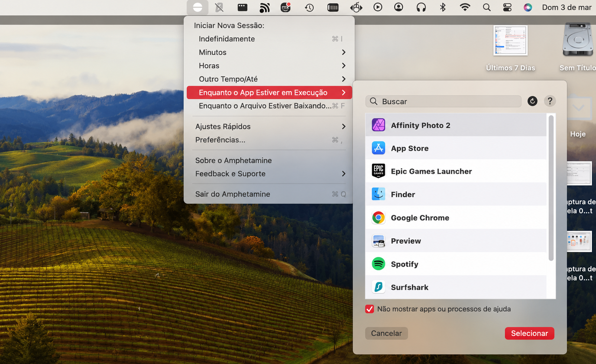596x364 pixels.
Task: Select Affinity Photo 2 from app list
Action: coord(456,125)
